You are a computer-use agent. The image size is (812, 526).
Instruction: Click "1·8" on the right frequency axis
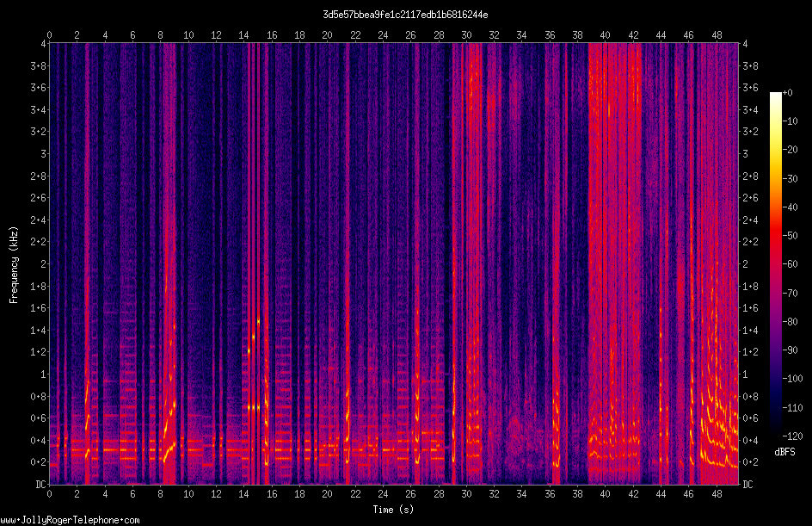coord(750,286)
